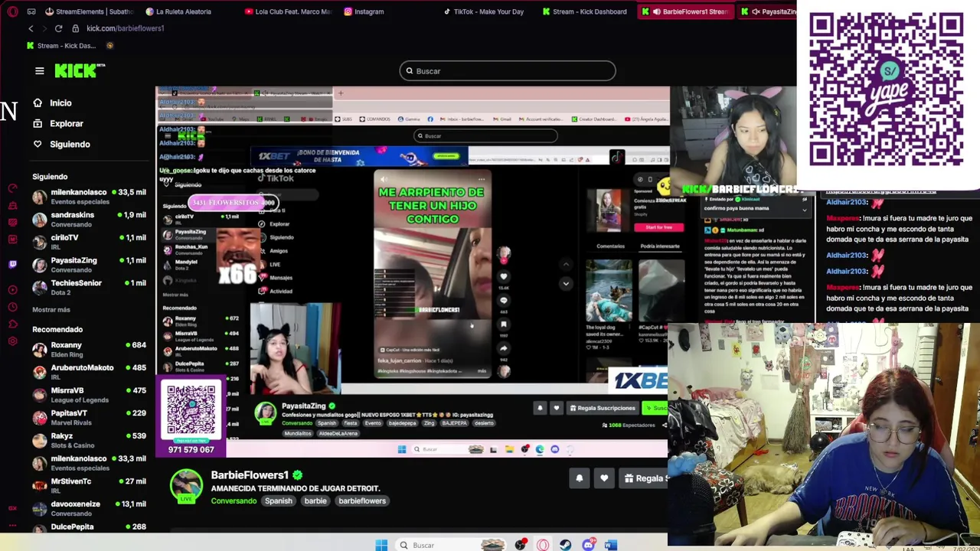The image size is (980, 551).
Task: Open Microsoft Word from taskbar
Action: [610, 545]
